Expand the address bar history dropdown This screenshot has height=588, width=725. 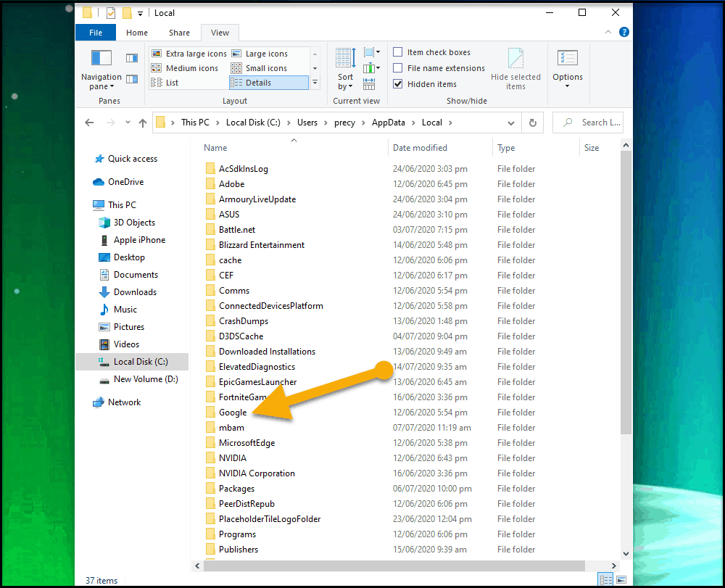pyautogui.click(x=511, y=123)
